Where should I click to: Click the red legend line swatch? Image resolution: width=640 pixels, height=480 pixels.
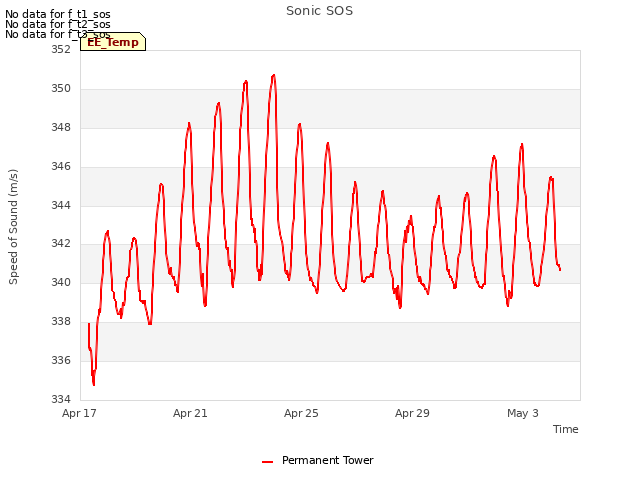coord(267,462)
